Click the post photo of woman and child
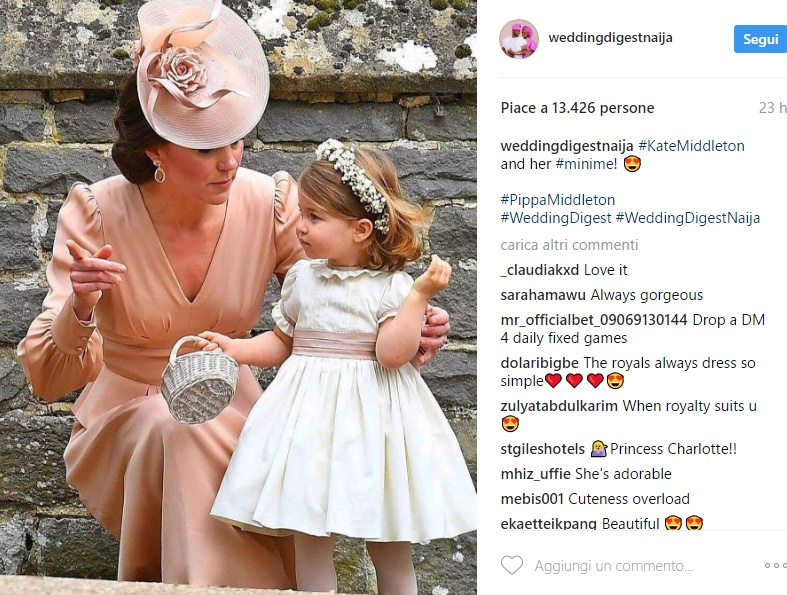Screen dimensions: 787x595 point(238,297)
